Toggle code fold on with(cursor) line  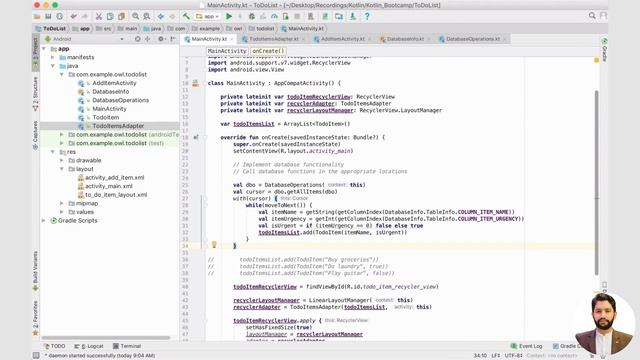[x=205, y=198]
